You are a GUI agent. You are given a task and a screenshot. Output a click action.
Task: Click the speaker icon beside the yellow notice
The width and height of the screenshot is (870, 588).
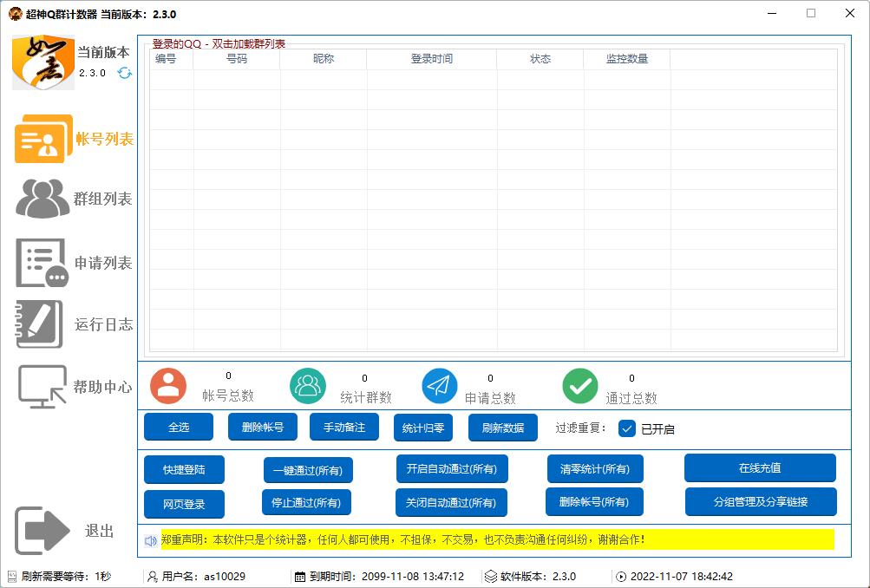151,540
